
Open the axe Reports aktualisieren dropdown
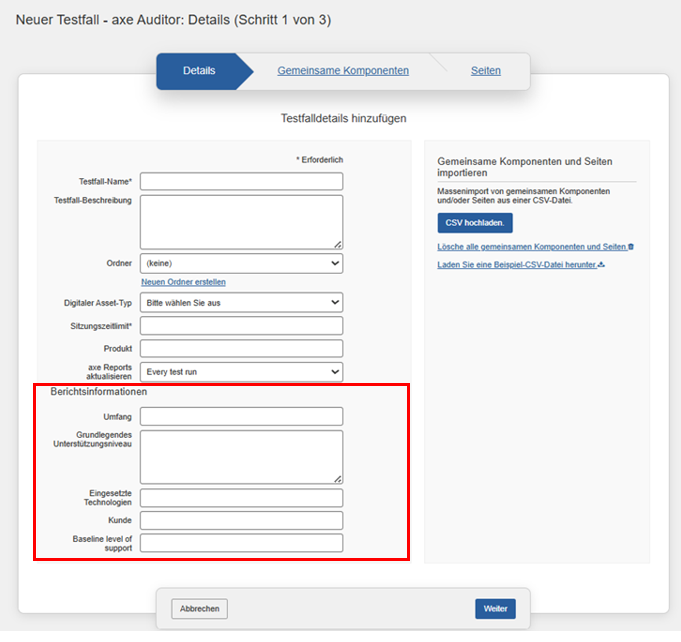pos(241,372)
